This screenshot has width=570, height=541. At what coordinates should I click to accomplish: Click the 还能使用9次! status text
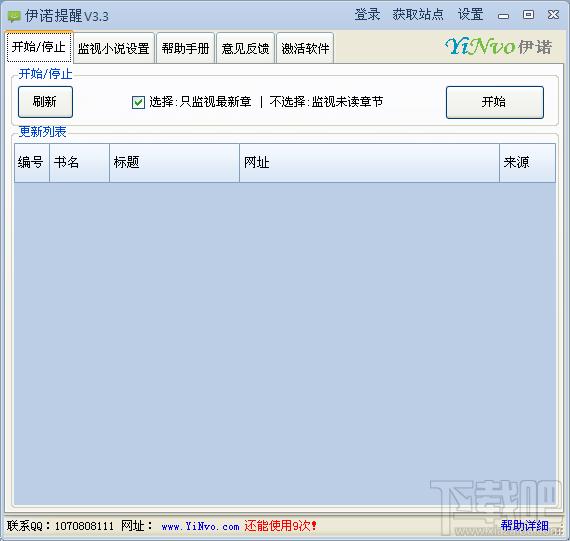pos(280,525)
